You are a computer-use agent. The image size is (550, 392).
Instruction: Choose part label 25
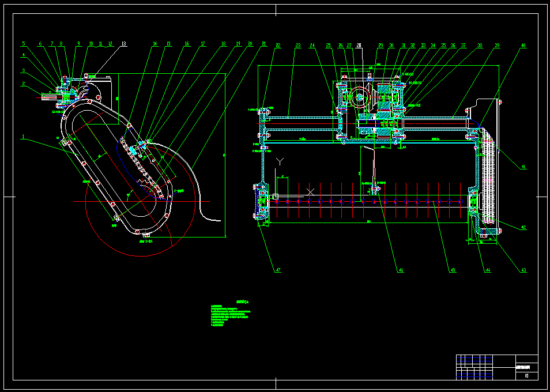[x=328, y=45]
